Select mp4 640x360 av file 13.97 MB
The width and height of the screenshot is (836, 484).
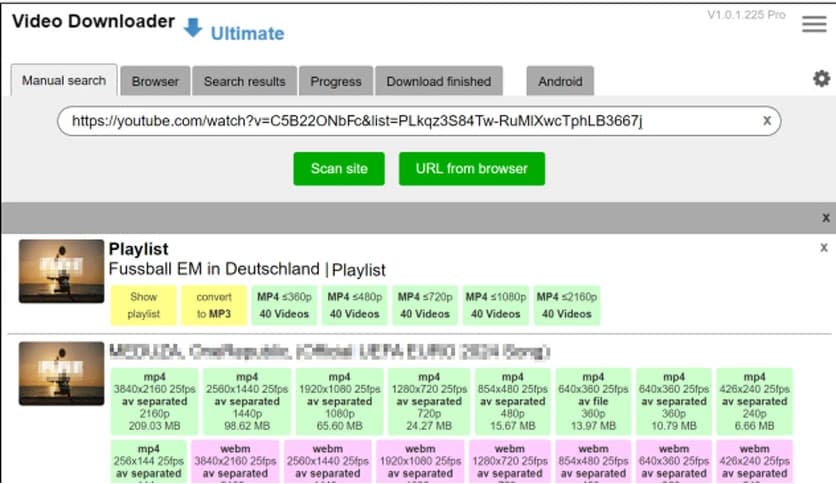coord(593,401)
